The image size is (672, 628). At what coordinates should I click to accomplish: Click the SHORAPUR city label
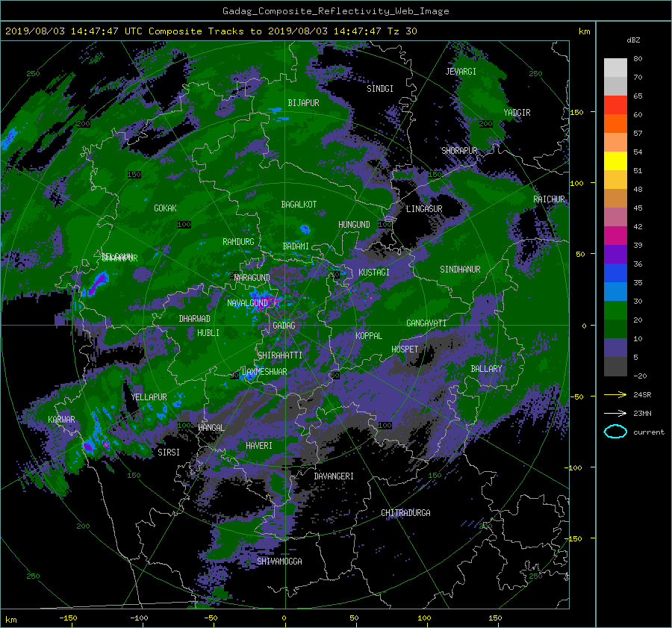459,150
